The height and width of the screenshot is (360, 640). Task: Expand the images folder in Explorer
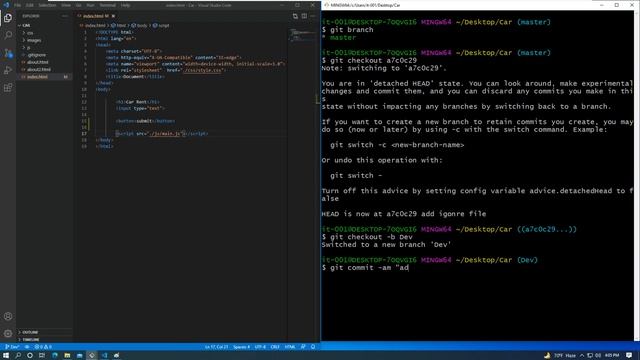(x=44, y=40)
